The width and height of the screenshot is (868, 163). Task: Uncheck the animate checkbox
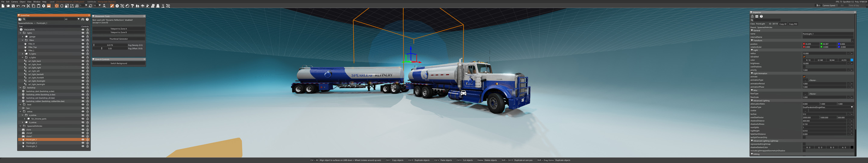(x=804, y=77)
